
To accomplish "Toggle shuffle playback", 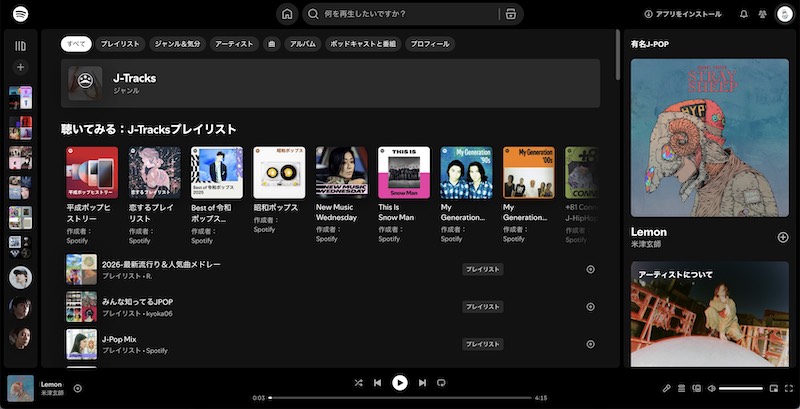I will coord(358,382).
